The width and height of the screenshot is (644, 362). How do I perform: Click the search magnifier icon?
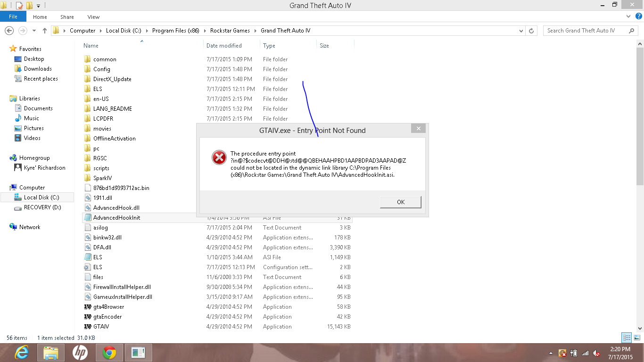coord(632,31)
